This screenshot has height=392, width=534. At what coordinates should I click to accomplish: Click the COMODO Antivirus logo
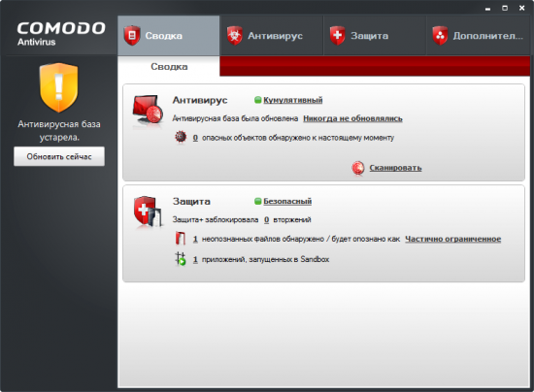pos(61,34)
